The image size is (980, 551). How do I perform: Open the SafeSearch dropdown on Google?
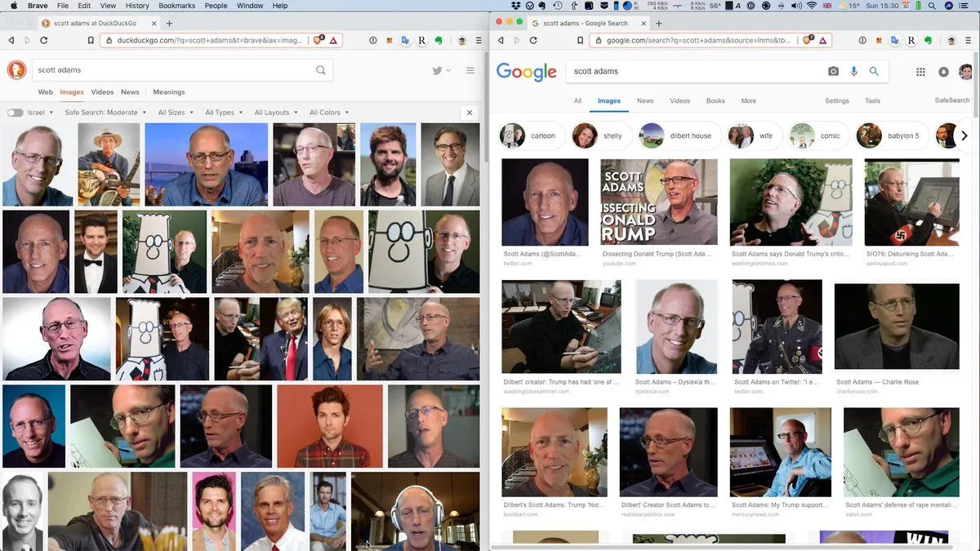[954, 100]
